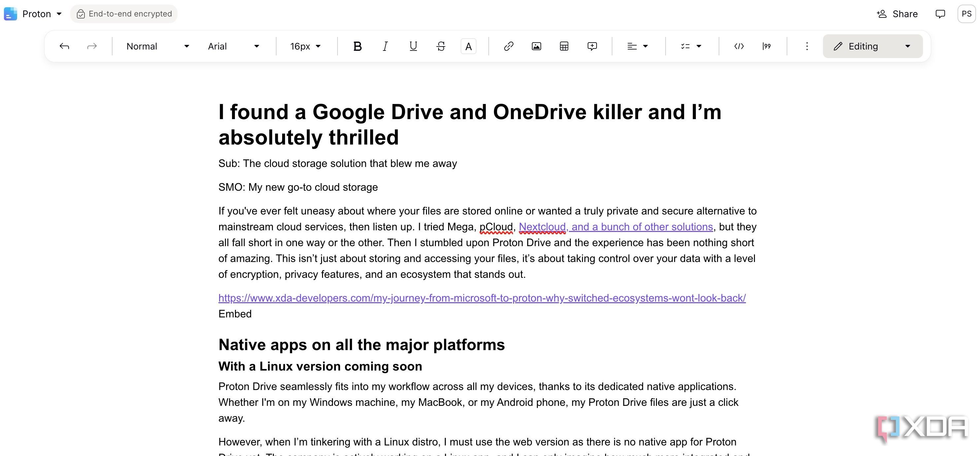Insert a block quote
The image size is (980, 456).
[x=767, y=47]
